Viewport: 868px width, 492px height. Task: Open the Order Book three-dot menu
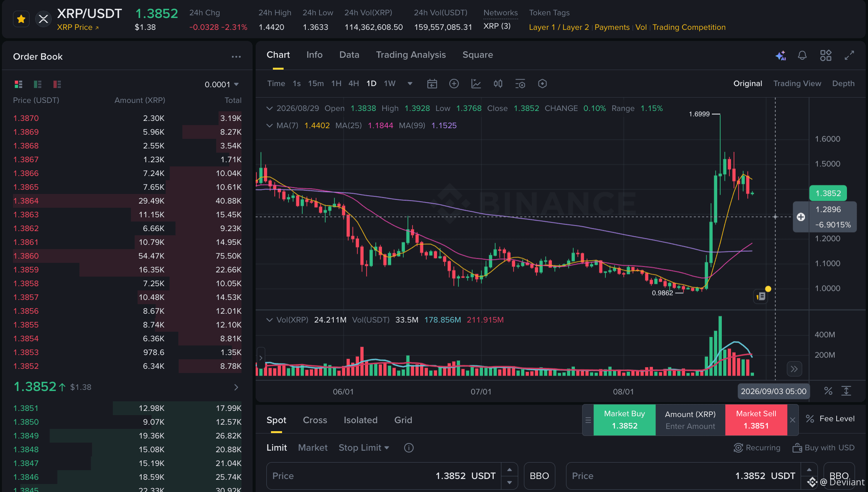pos(236,57)
